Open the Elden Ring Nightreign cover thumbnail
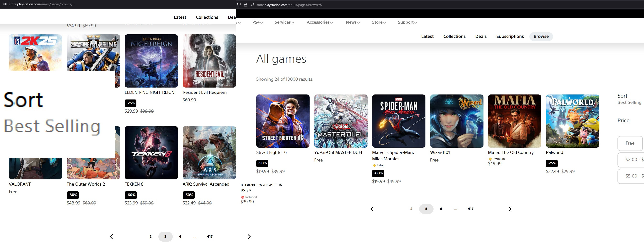The width and height of the screenshot is (644, 245). [x=151, y=61]
